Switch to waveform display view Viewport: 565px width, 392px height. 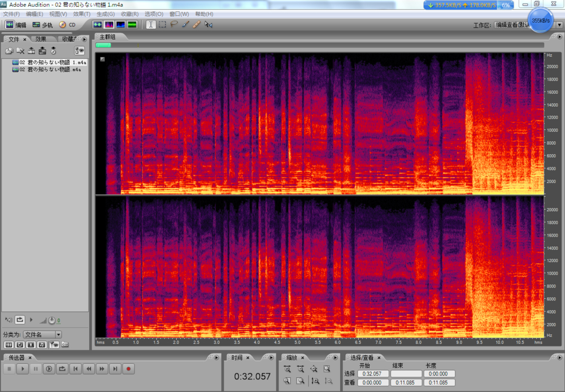(97, 25)
